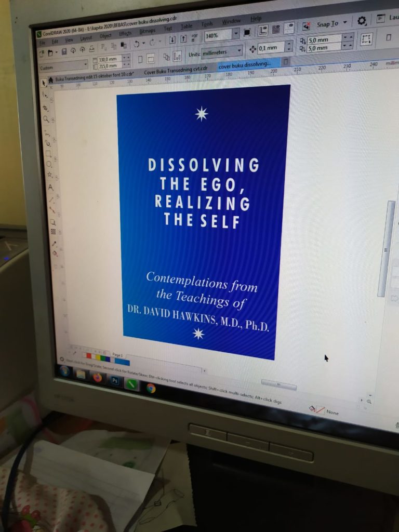The width and height of the screenshot is (399, 532).
Task: Click the nudge distance 0,1 mm field
Action: pyautogui.click(x=271, y=48)
